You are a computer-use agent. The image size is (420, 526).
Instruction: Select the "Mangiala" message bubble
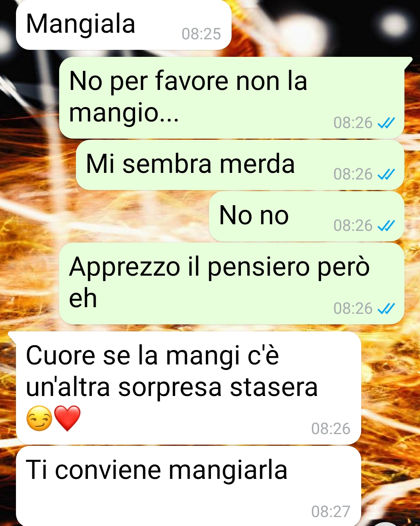[x=124, y=25]
